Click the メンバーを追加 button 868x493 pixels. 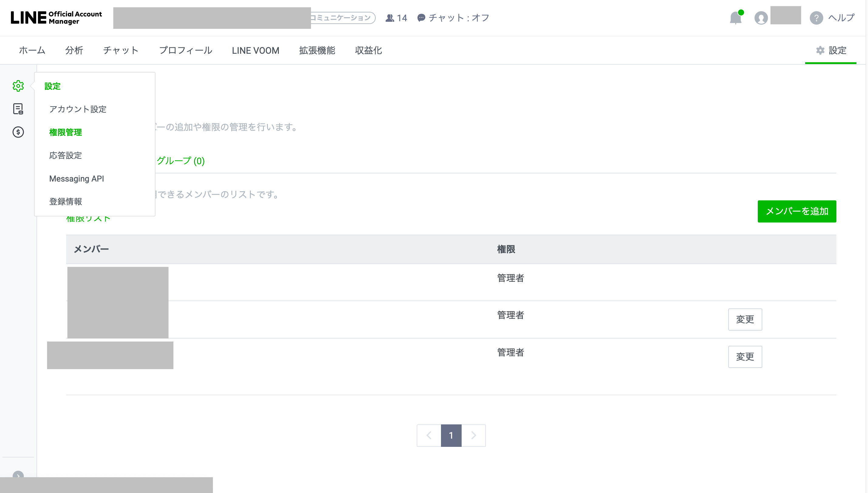tap(797, 211)
